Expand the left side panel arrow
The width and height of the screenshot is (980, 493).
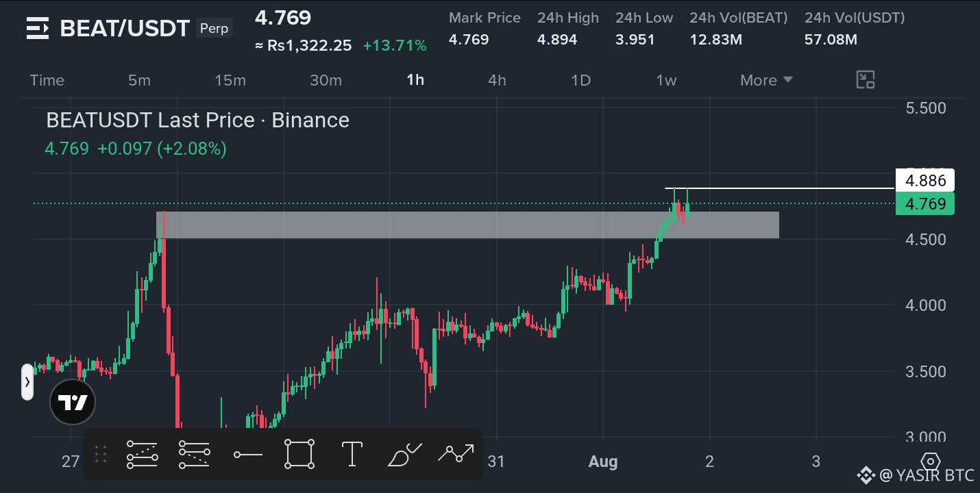coord(27,382)
